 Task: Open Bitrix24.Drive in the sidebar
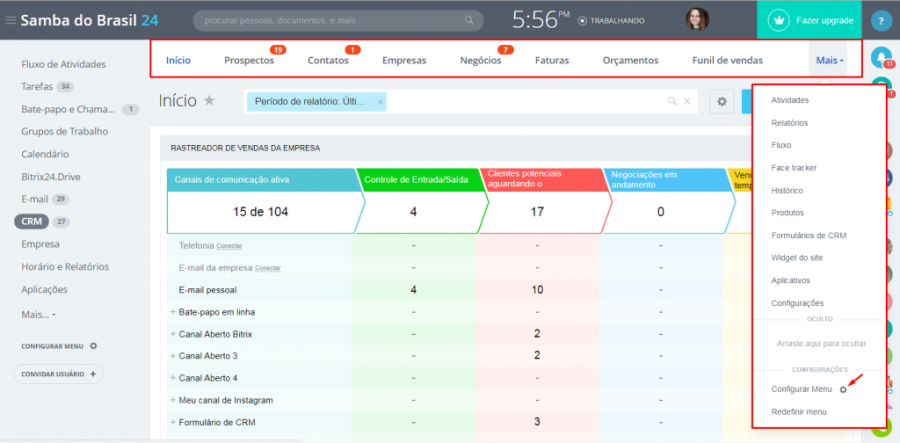coord(51,177)
